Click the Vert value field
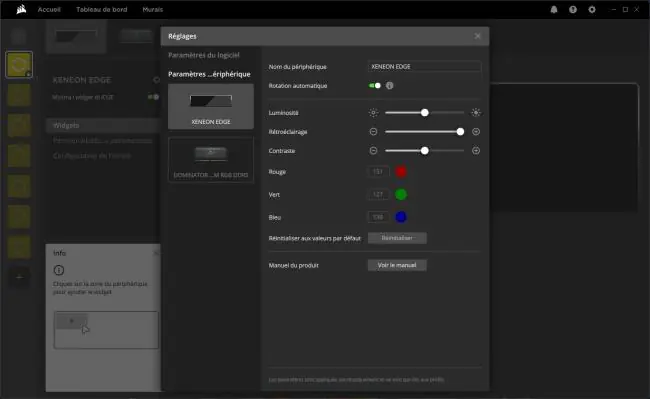Viewport: 650px width, 399px height. pos(378,194)
